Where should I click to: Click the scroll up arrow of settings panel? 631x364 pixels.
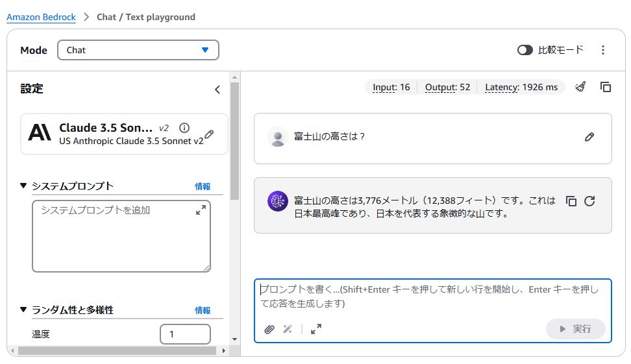tap(234, 77)
